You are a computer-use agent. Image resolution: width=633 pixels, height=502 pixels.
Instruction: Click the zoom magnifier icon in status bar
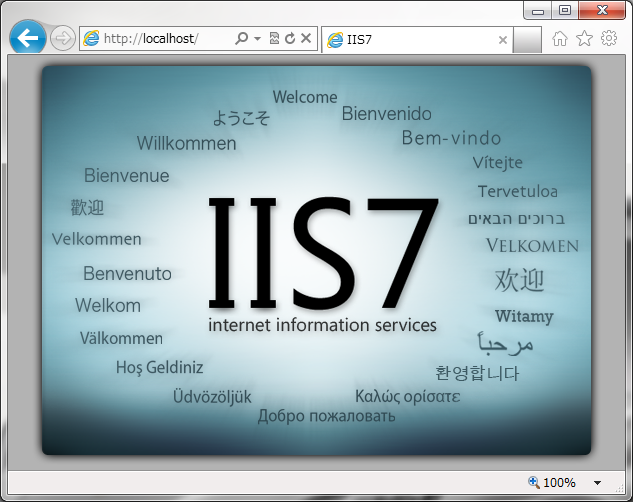pos(534,482)
